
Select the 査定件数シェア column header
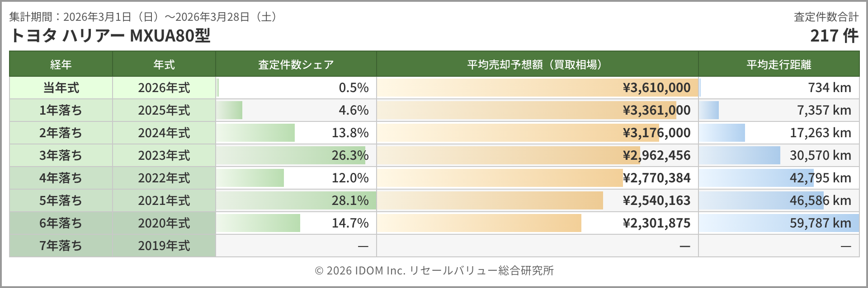click(x=296, y=65)
